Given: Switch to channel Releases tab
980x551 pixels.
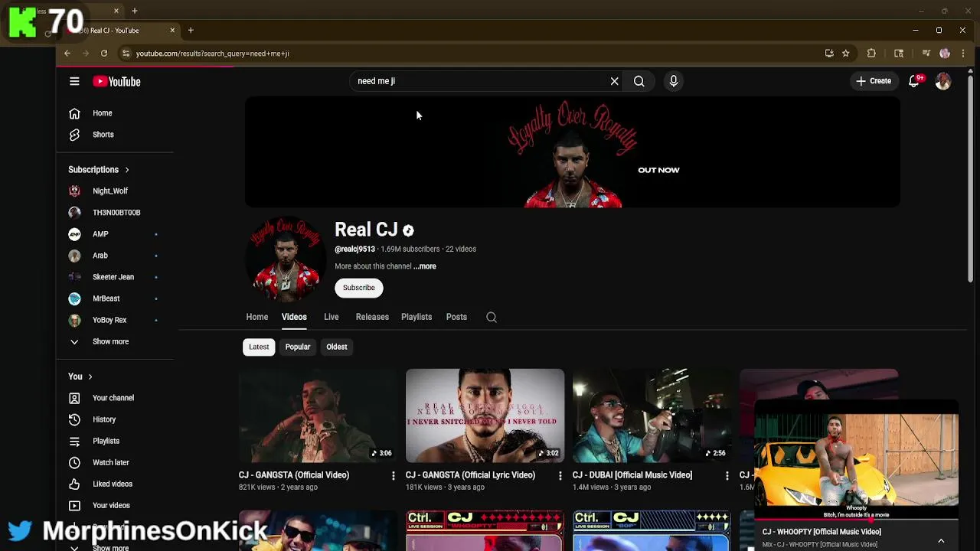Looking at the screenshot, I should [372, 317].
